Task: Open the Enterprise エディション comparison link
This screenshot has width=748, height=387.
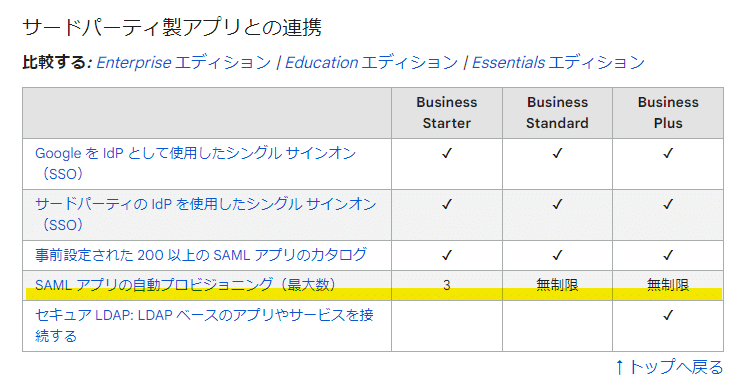Action: pos(184,63)
